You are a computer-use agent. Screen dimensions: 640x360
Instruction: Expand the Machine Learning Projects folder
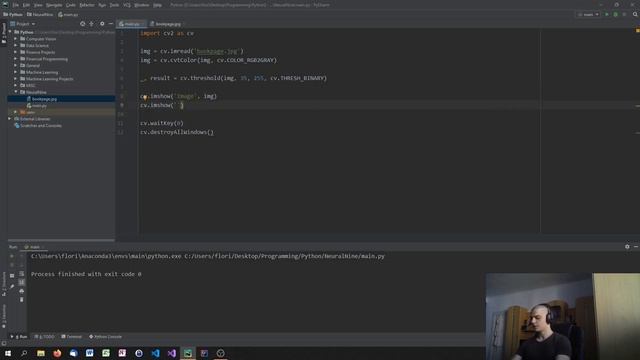click(x=16, y=79)
